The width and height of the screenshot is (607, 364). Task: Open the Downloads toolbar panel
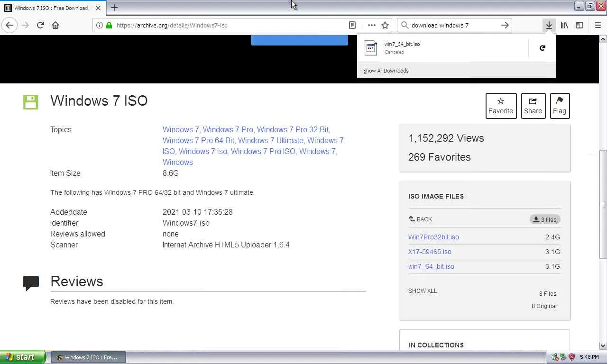(549, 25)
